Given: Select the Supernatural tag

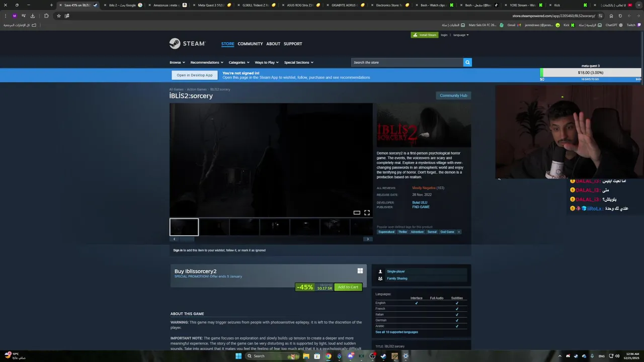Looking at the screenshot, I should (x=386, y=232).
